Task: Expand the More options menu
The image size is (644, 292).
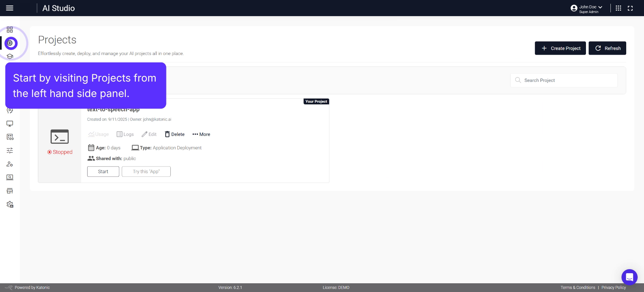Action: click(201, 134)
